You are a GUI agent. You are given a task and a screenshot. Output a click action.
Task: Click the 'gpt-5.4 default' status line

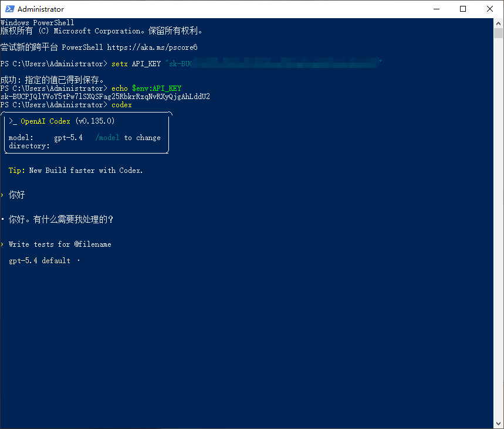click(x=39, y=261)
